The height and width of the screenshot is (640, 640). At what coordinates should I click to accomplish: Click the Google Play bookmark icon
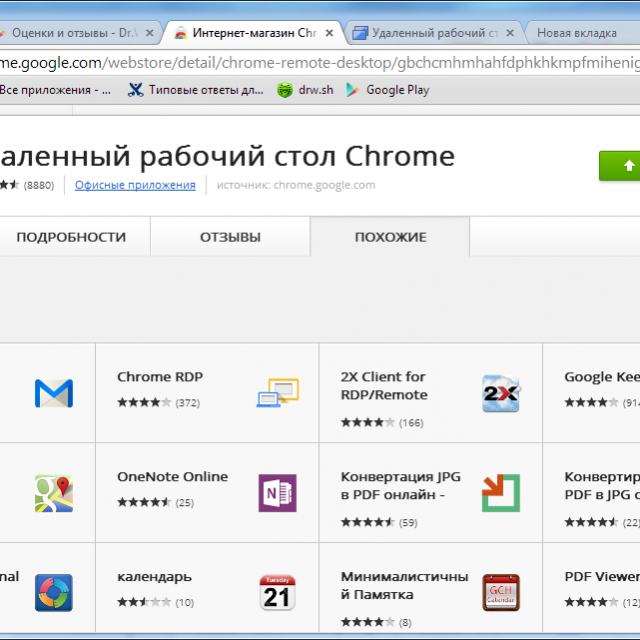(x=352, y=90)
